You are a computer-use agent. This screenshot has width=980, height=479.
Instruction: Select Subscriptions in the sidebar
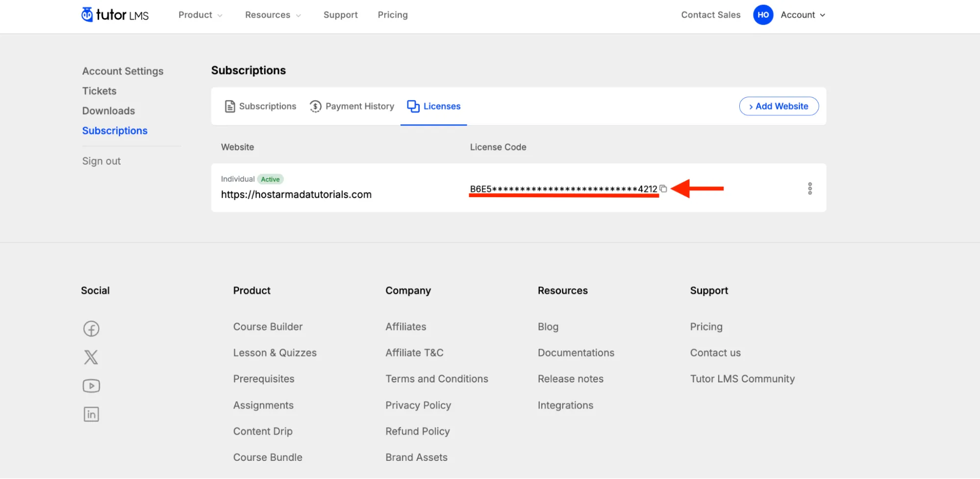click(115, 130)
